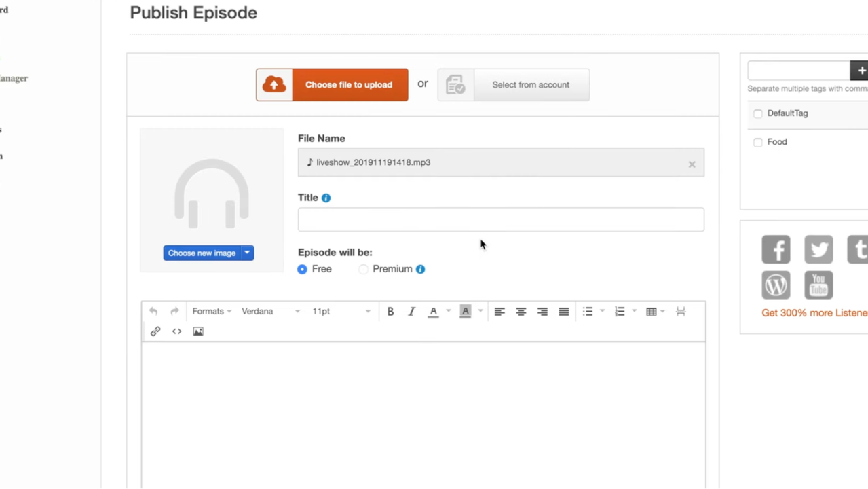Open the text color picker arrow
The image size is (868, 489).
[x=449, y=312]
